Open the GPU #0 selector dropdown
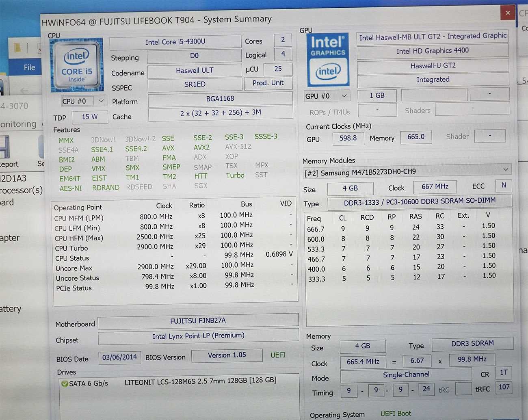 (327, 96)
